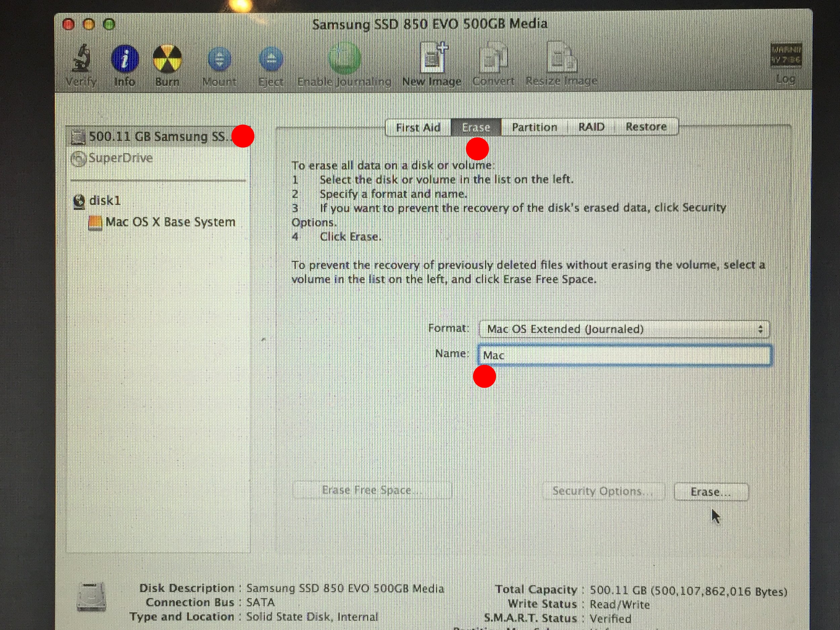Minimize the window with the yellow button
This screenshot has width=840, height=630.
[89, 25]
